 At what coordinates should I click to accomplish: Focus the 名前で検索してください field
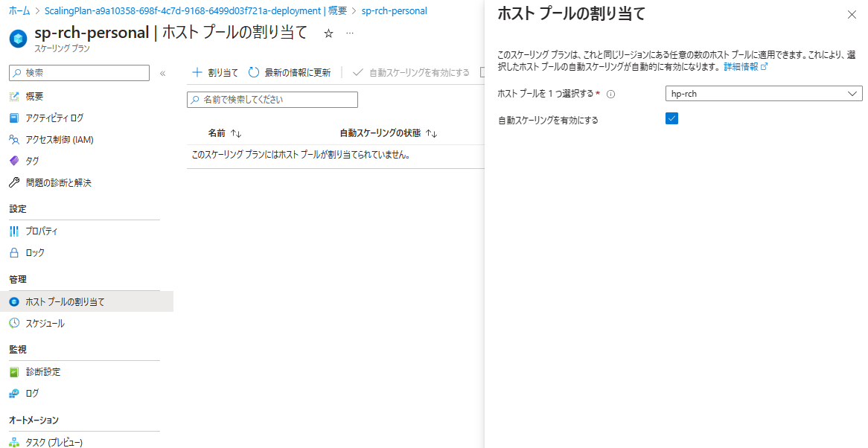272,100
